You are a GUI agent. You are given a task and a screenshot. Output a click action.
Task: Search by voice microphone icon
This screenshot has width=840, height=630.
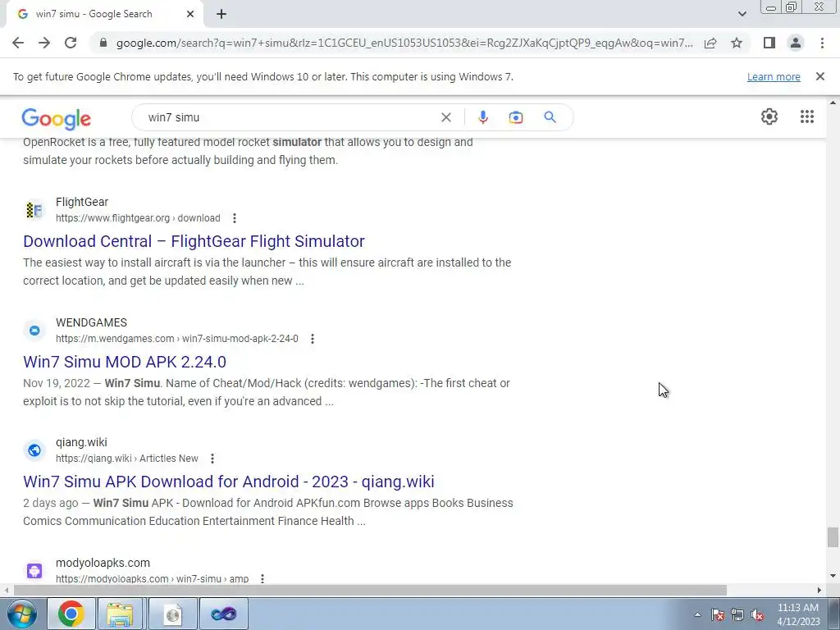click(482, 117)
